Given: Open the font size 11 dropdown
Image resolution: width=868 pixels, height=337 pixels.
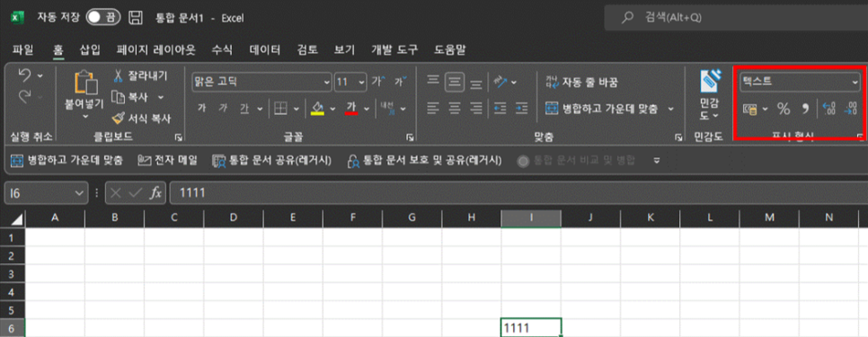Looking at the screenshot, I should [x=362, y=83].
